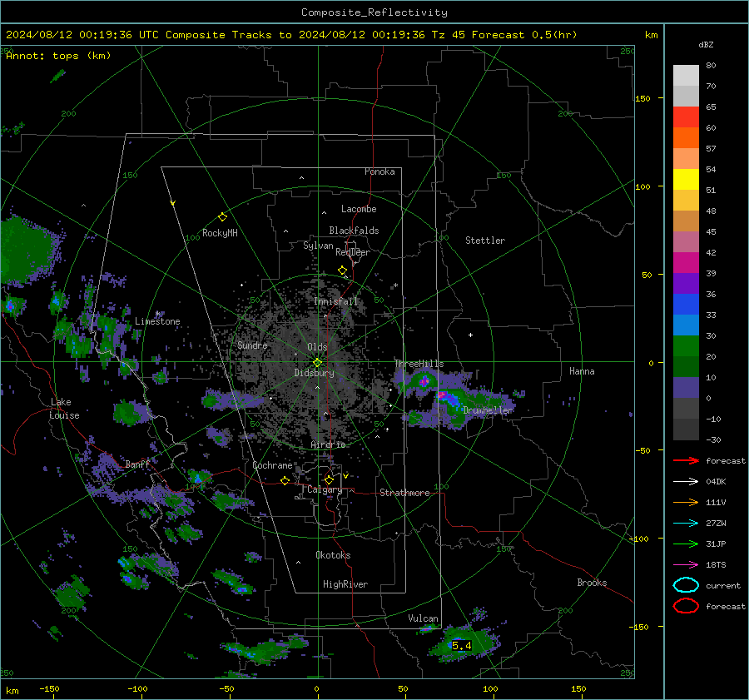Image resolution: width=749 pixels, height=700 pixels.
Task: Click the -150 tick on bottom km axis
Action: [50, 688]
